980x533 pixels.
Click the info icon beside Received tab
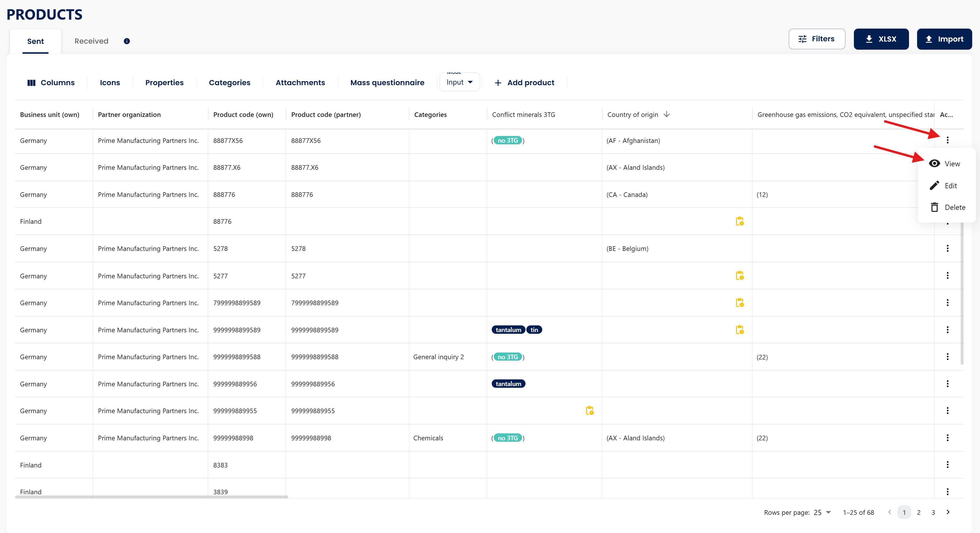(x=127, y=41)
